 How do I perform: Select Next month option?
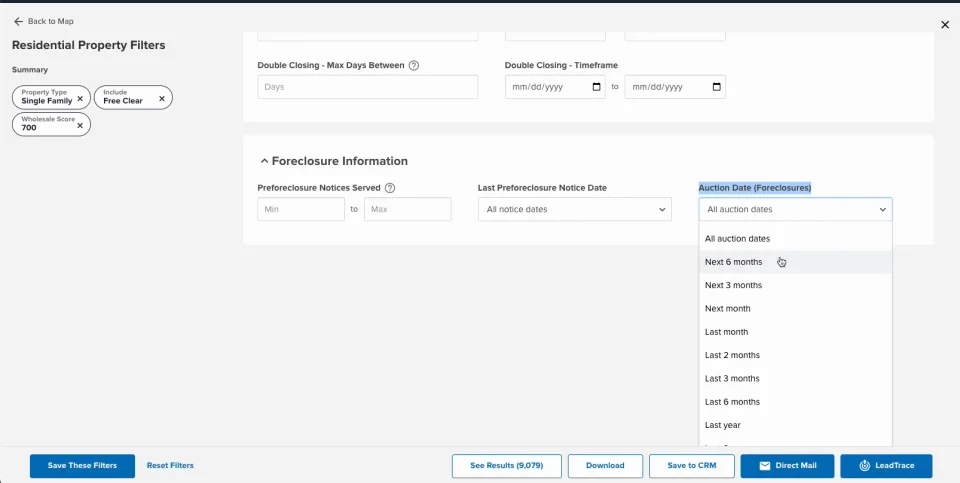coord(795,309)
